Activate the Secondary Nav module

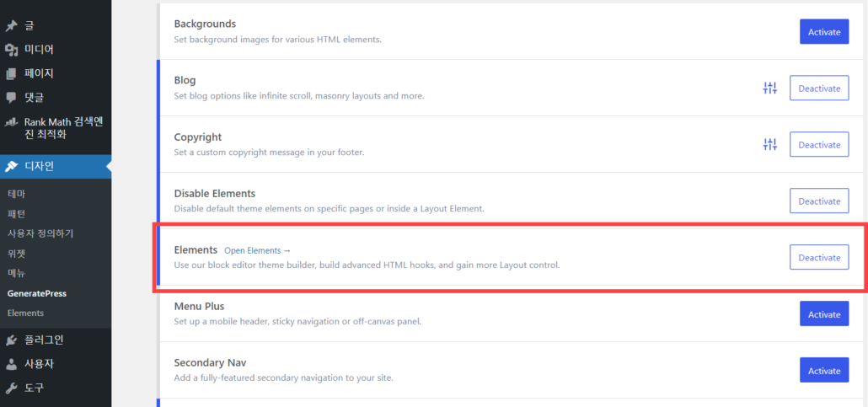(x=824, y=371)
